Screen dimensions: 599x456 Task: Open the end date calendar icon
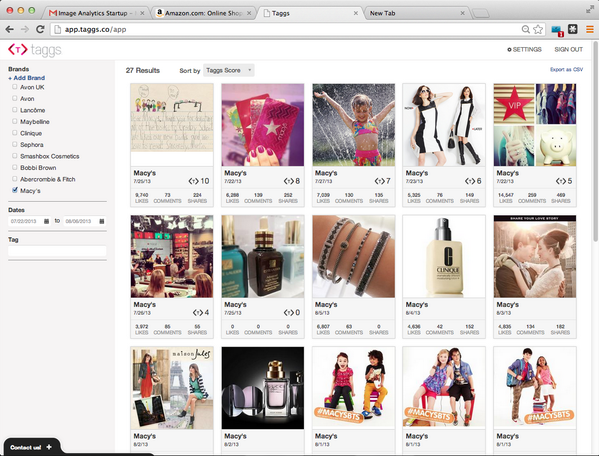pyautogui.click(x=102, y=221)
